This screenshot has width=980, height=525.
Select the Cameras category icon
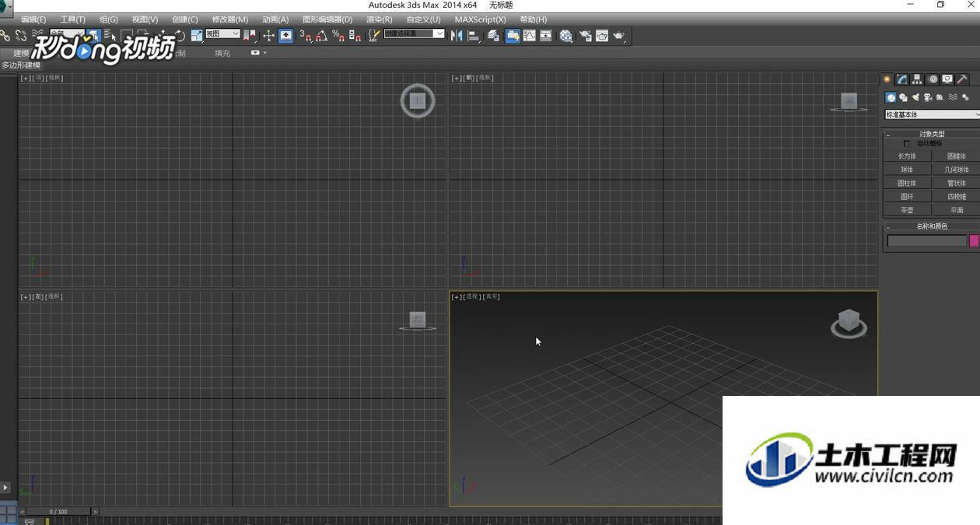tap(929, 98)
